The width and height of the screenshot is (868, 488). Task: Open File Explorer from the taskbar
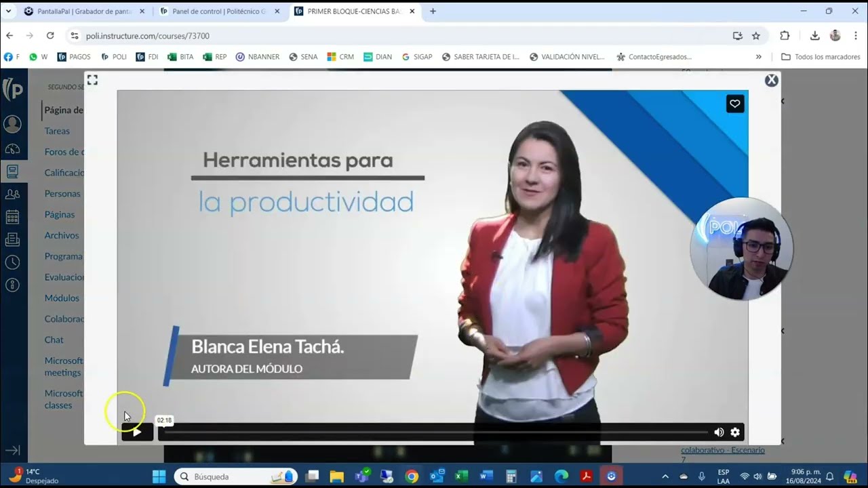coord(337,476)
